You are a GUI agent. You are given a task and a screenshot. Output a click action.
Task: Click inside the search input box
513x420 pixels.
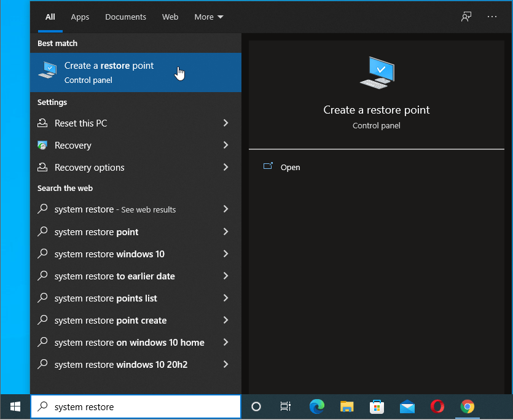click(135, 406)
